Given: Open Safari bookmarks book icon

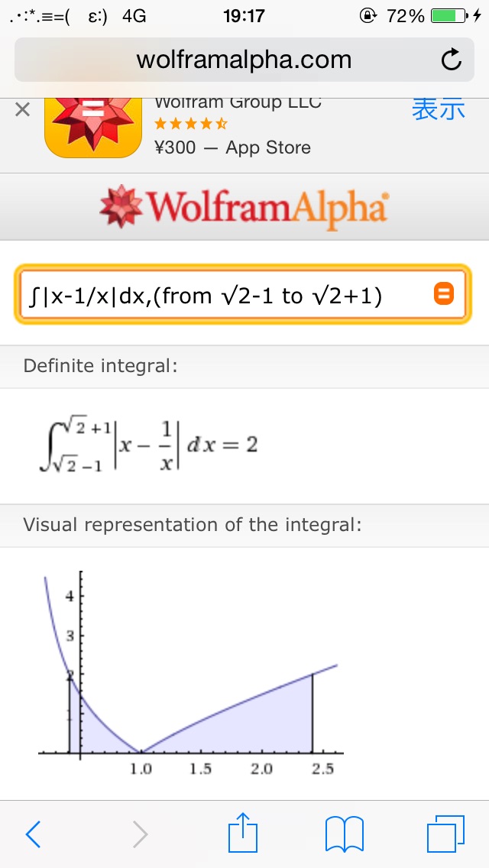Looking at the screenshot, I should click(345, 834).
